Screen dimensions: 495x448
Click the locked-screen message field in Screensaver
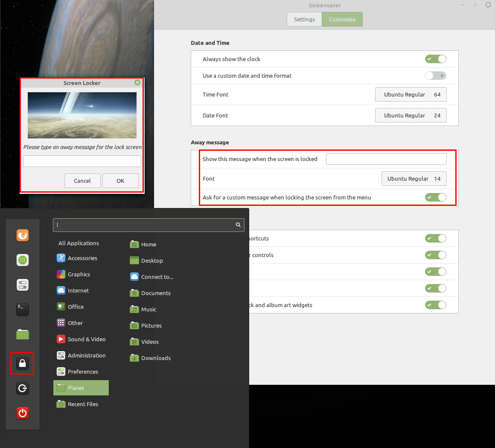coord(387,159)
